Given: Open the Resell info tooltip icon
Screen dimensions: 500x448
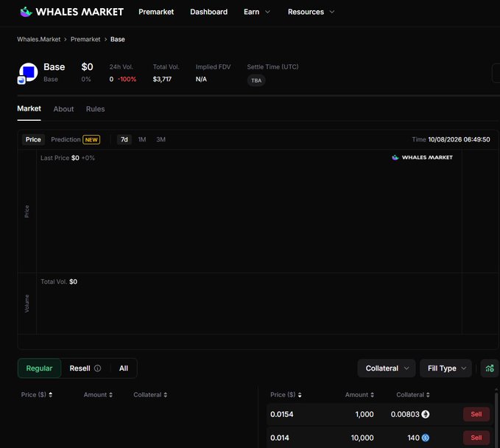Looking at the screenshot, I should point(98,368).
